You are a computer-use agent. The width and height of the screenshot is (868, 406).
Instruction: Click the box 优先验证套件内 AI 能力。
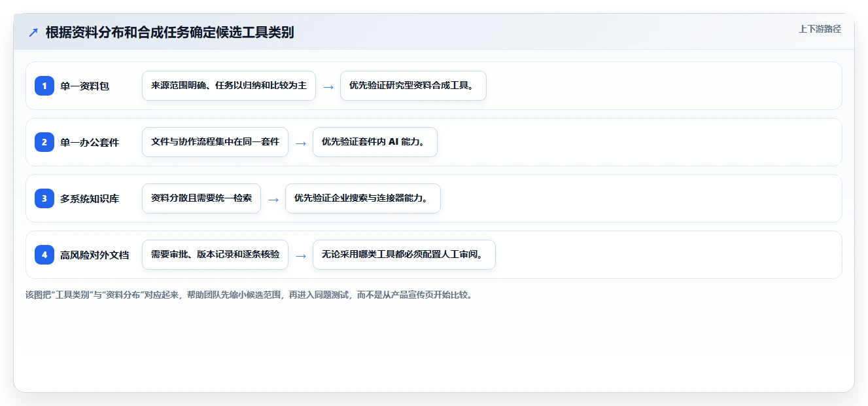point(375,142)
